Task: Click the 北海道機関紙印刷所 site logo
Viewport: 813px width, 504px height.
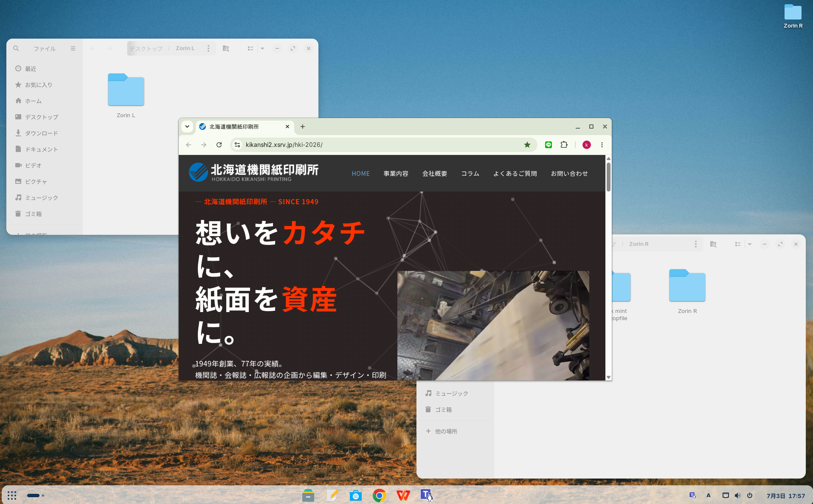Action: point(254,172)
